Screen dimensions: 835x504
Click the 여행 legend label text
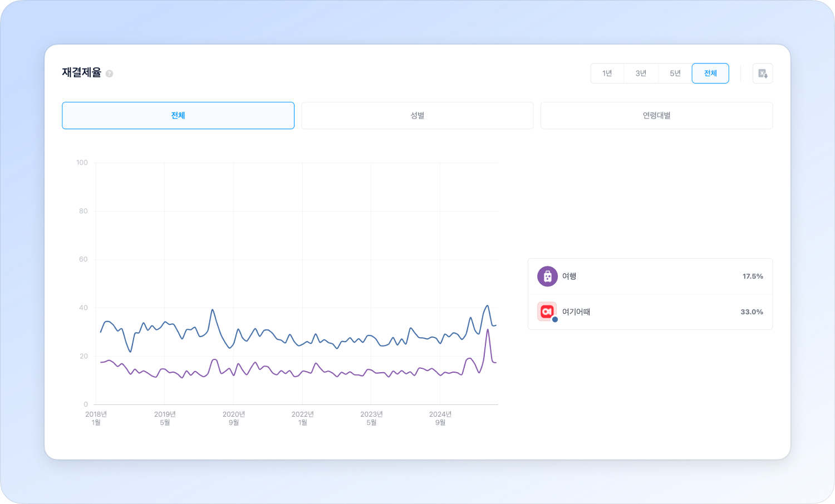click(x=569, y=276)
